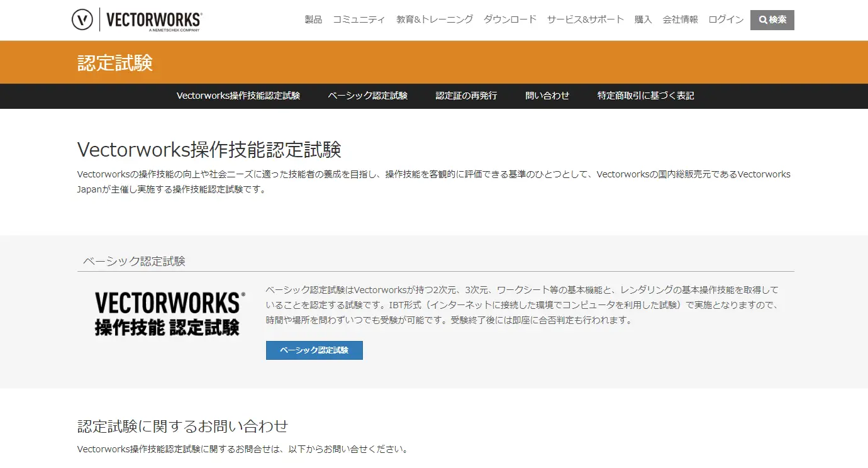Select the 問い合わせ tab
This screenshot has width=868, height=468.
(547, 96)
